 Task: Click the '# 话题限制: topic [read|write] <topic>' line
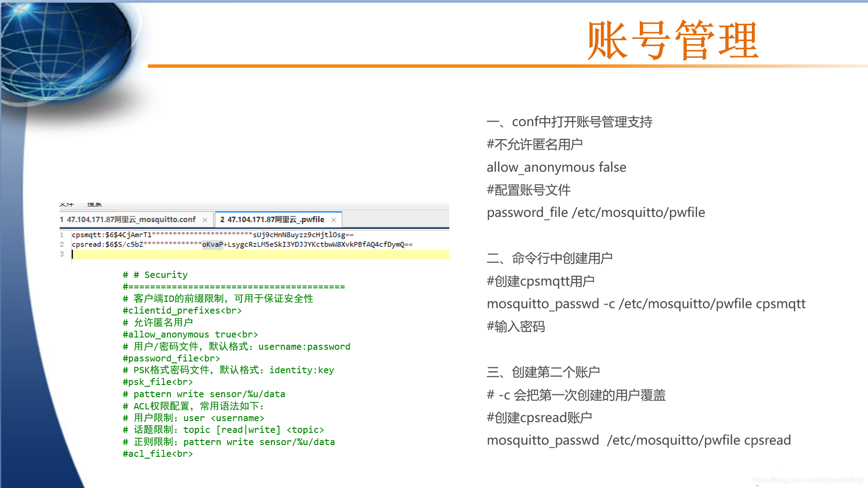[x=223, y=430]
